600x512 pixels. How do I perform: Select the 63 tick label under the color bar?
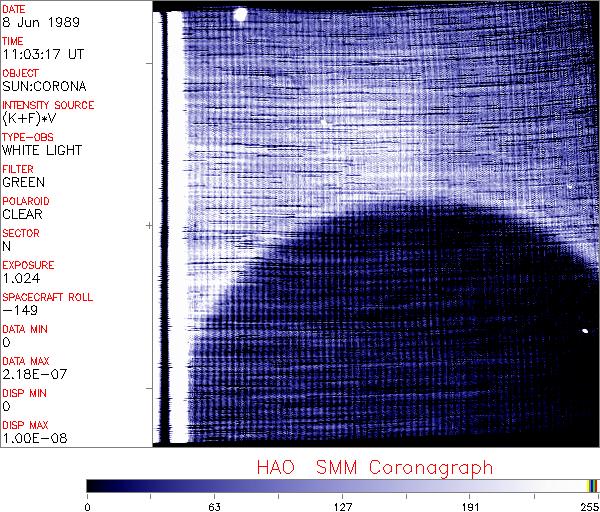click(x=214, y=505)
